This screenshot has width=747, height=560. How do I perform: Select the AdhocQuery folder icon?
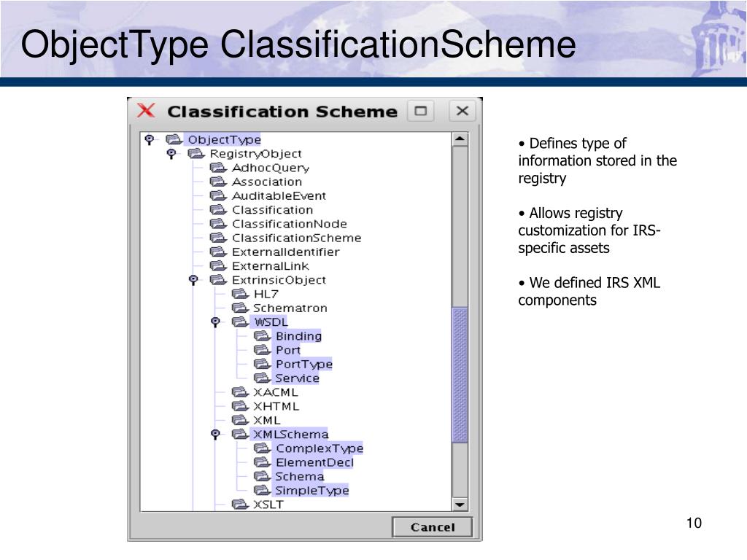click(x=217, y=168)
